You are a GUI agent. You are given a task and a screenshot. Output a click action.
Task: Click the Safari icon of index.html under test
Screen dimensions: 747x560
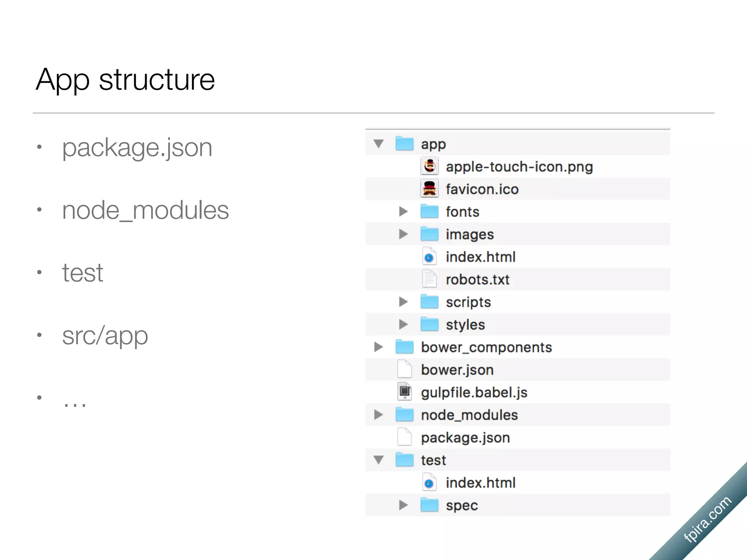[429, 482]
